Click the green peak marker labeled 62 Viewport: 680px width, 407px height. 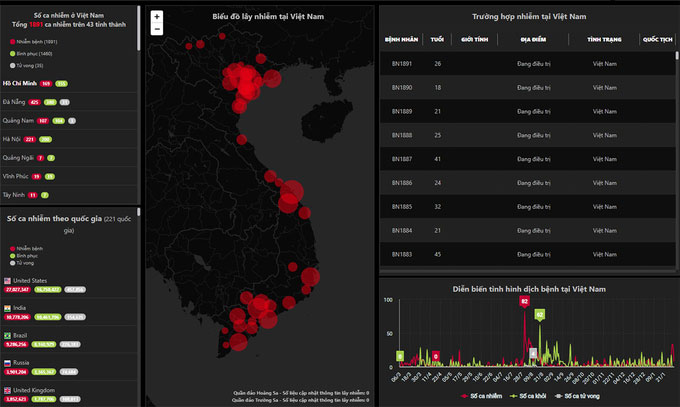540,315
